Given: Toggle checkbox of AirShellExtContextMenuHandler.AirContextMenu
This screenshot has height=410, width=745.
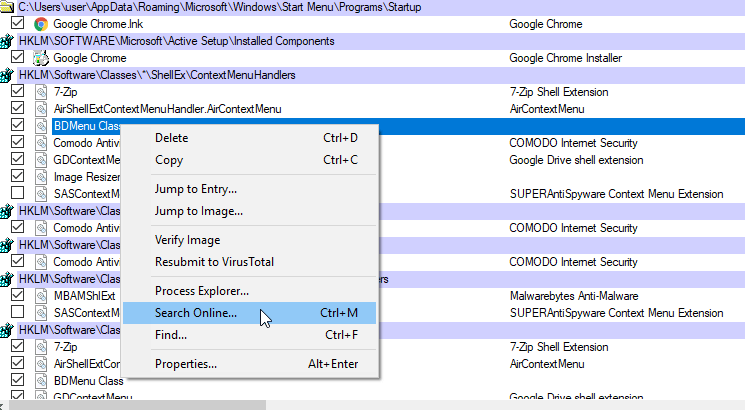Looking at the screenshot, I should (x=18, y=108).
